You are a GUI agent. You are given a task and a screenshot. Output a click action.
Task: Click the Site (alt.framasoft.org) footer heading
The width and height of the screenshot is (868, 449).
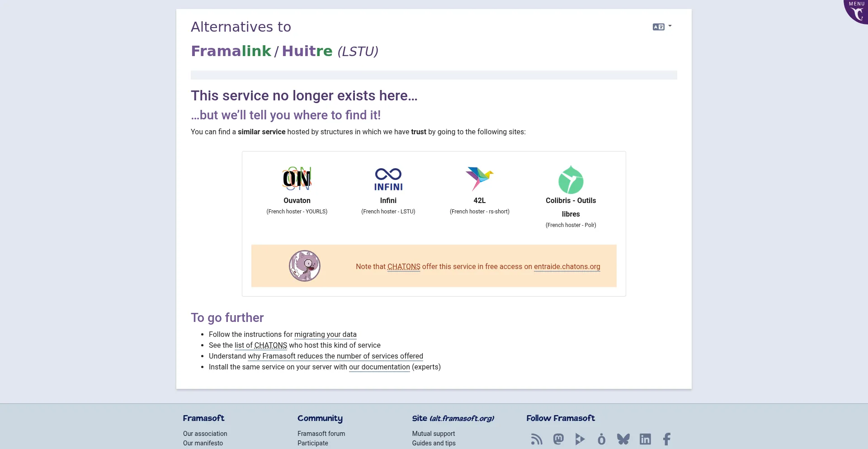coord(453,418)
